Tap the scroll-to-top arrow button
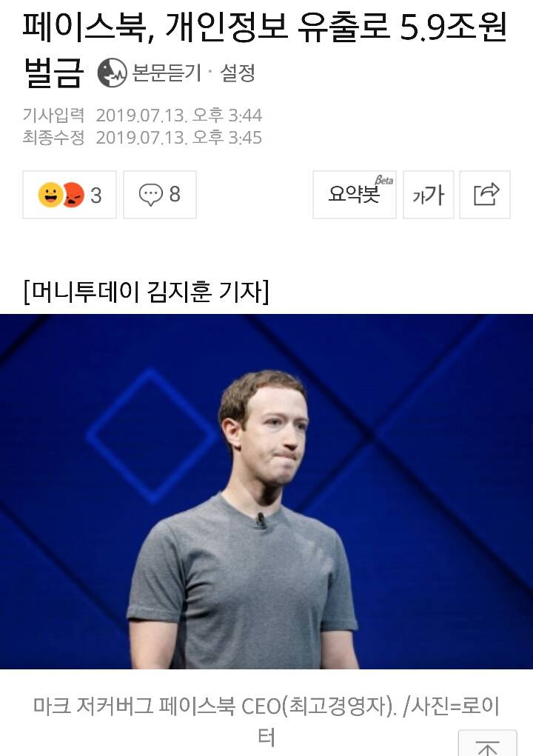Viewport: 533px width, 756px height. [x=487, y=743]
